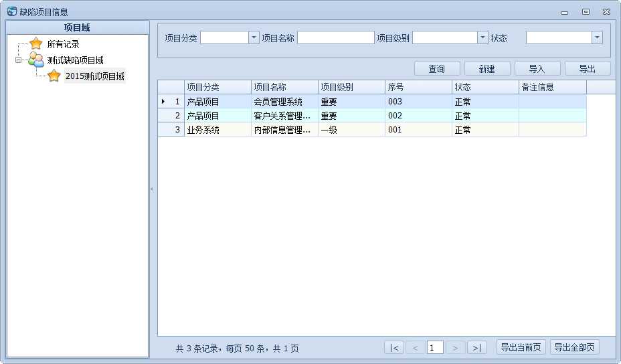
Task: Click the 产品项目 cell in row 2
Action: pos(218,116)
